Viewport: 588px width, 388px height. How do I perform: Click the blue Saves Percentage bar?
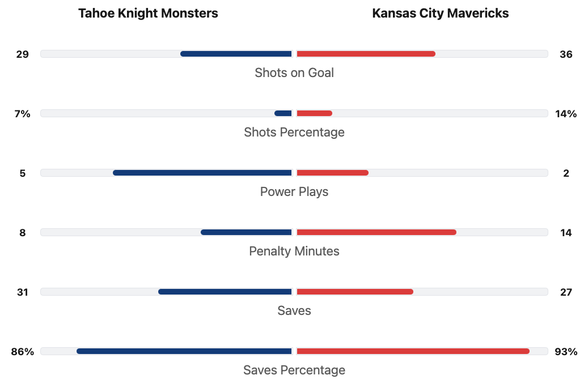(x=184, y=351)
